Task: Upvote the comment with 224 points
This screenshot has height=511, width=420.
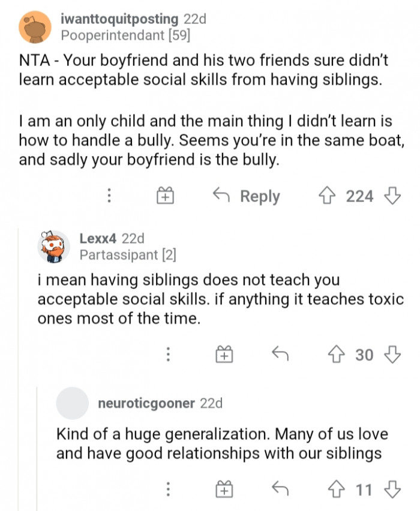Action: point(326,196)
